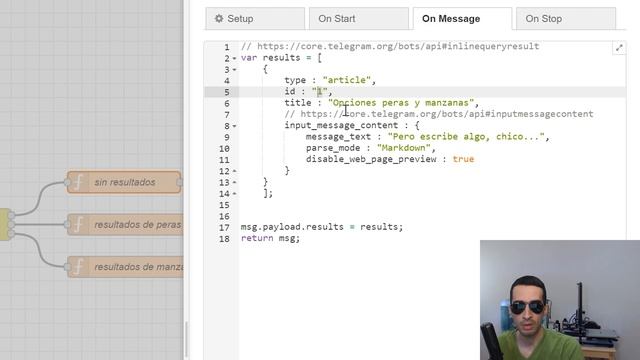Image resolution: width=640 pixels, height=360 pixels.
Task: Select the 'resultados de manza' node
Action: tap(126, 267)
